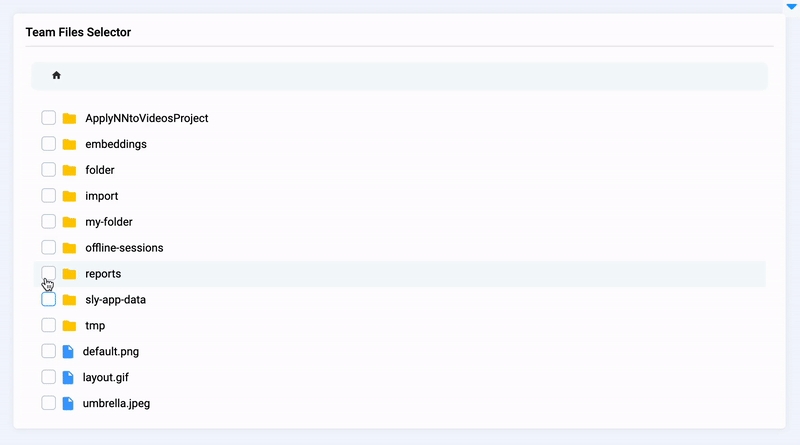Select the default.png file checkbox
Viewport: 800px width, 445px height.
tap(48, 351)
